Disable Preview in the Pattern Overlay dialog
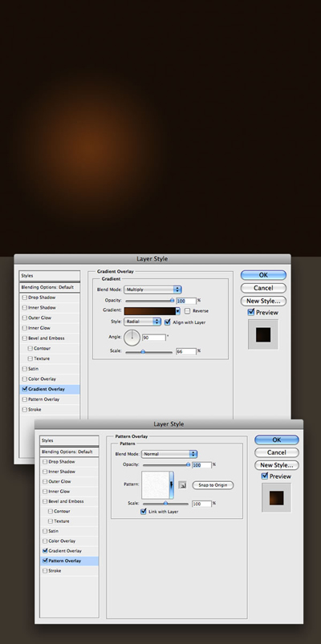 coord(265,476)
